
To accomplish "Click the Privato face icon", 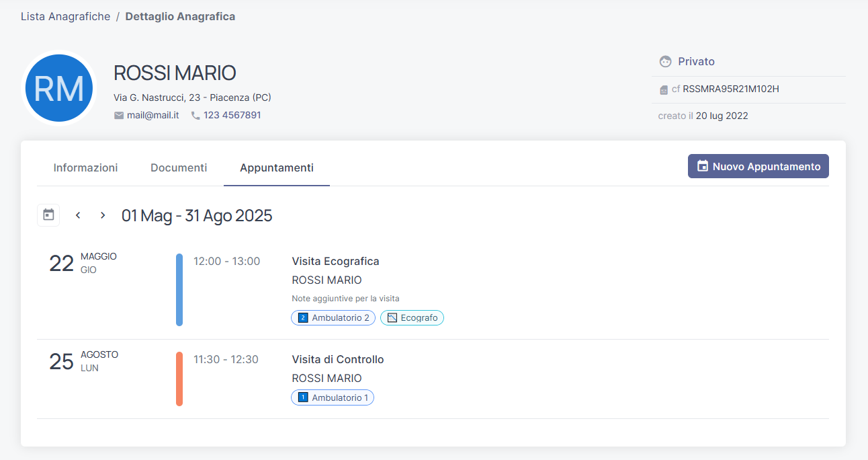I will 665,62.
